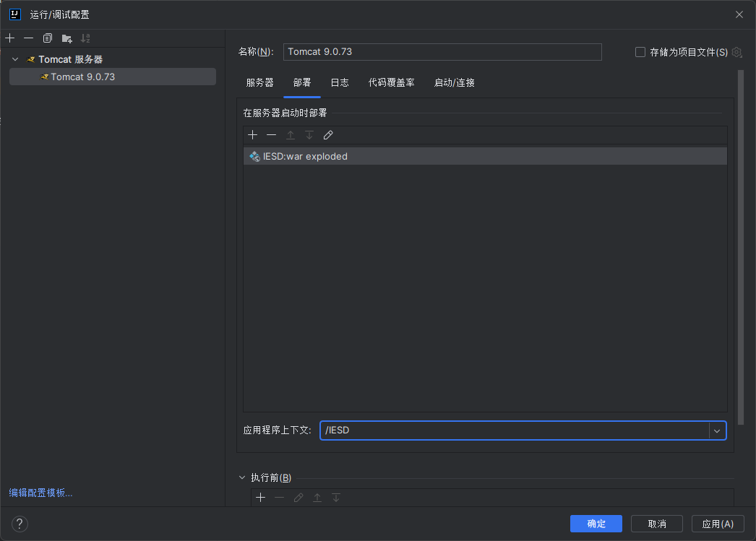Click the IESD artifact icon
Viewport: 756px width, 541px height.
[x=254, y=157]
